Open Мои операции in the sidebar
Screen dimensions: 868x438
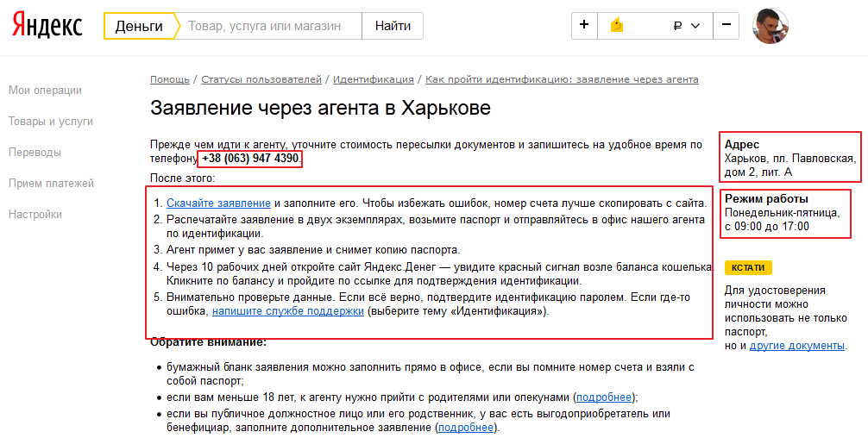45,90
